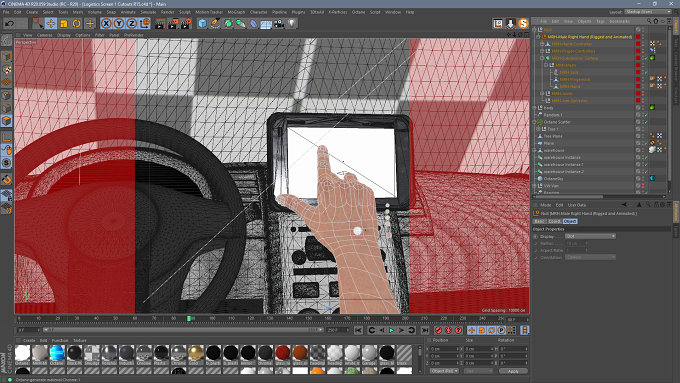Click the Enable Snap magnet icon
The image size is (680, 383).
tap(7, 179)
